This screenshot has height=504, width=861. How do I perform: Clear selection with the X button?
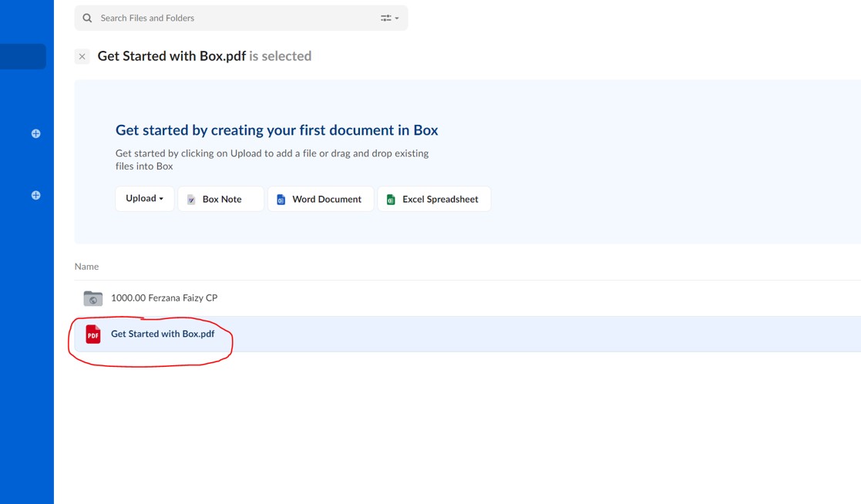pos(82,56)
